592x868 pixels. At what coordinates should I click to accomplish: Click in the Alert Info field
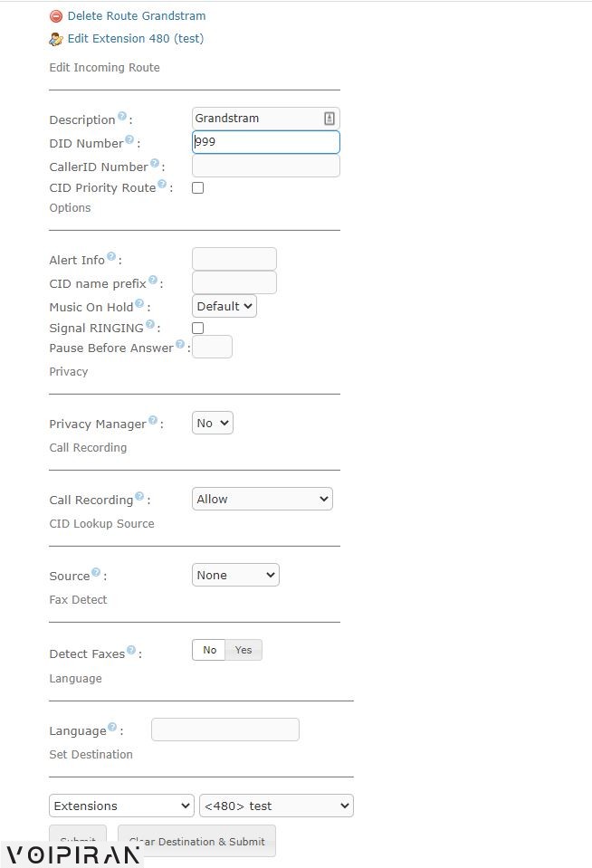(234, 259)
